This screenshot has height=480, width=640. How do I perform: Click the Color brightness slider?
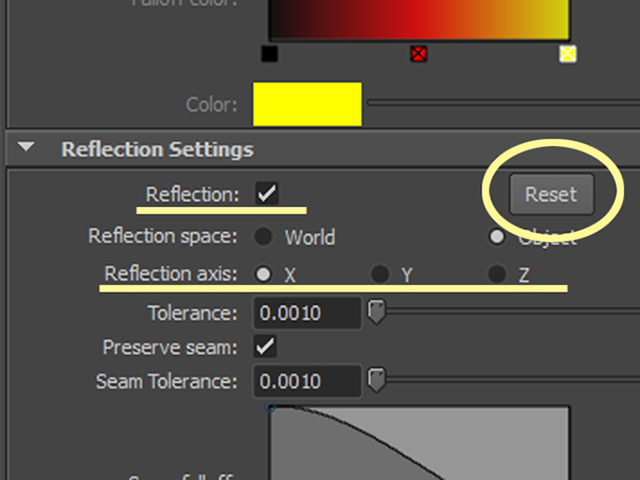coord(503,103)
